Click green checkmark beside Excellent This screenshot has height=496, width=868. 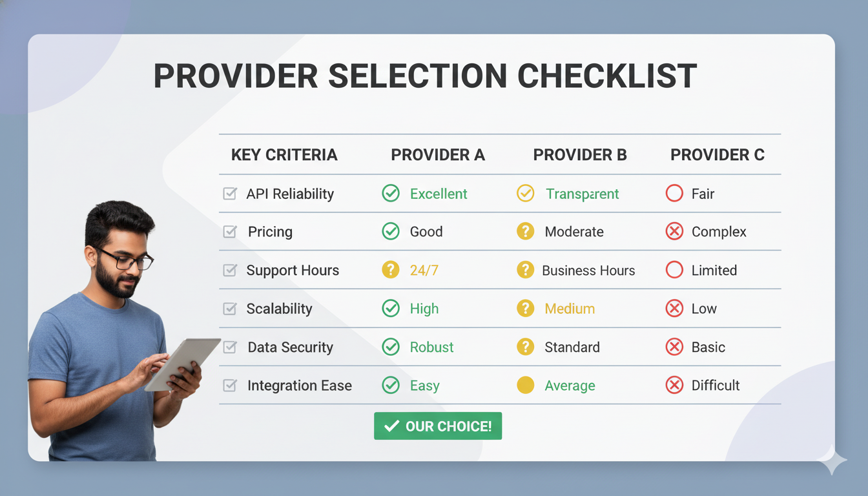coord(391,193)
